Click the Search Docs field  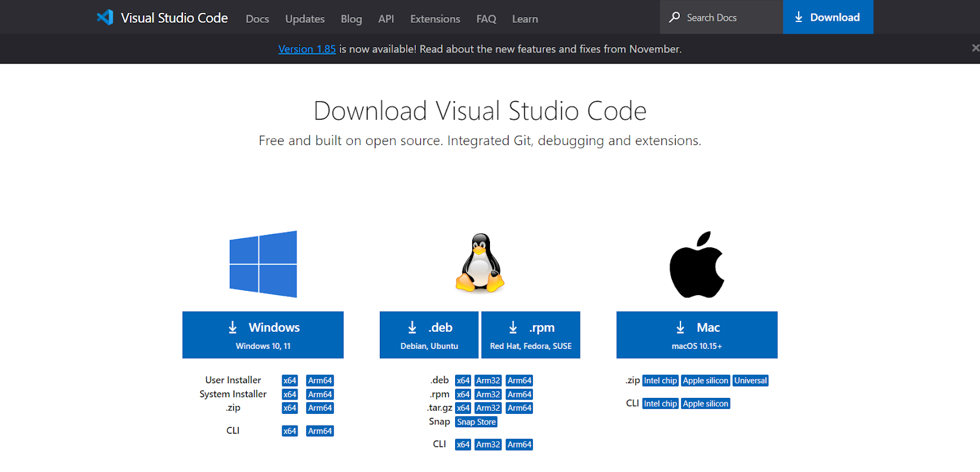point(722,17)
